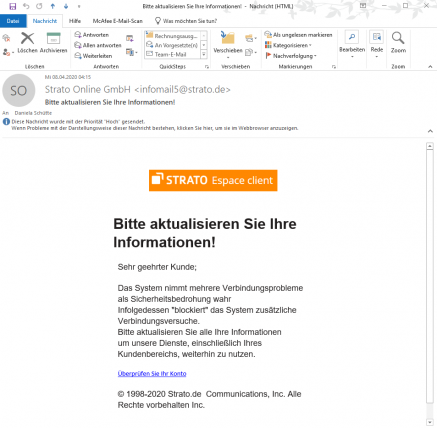The width and height of the screenshot is (437, 428).
Task: Choose the Rechnungsausg... quick step
Action: [x=172, y=35]
